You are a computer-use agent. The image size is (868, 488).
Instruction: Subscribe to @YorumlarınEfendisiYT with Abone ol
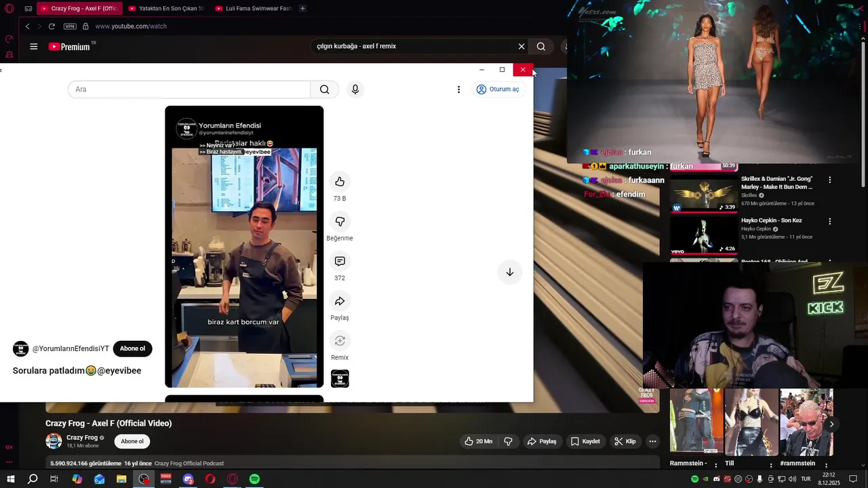132,349
